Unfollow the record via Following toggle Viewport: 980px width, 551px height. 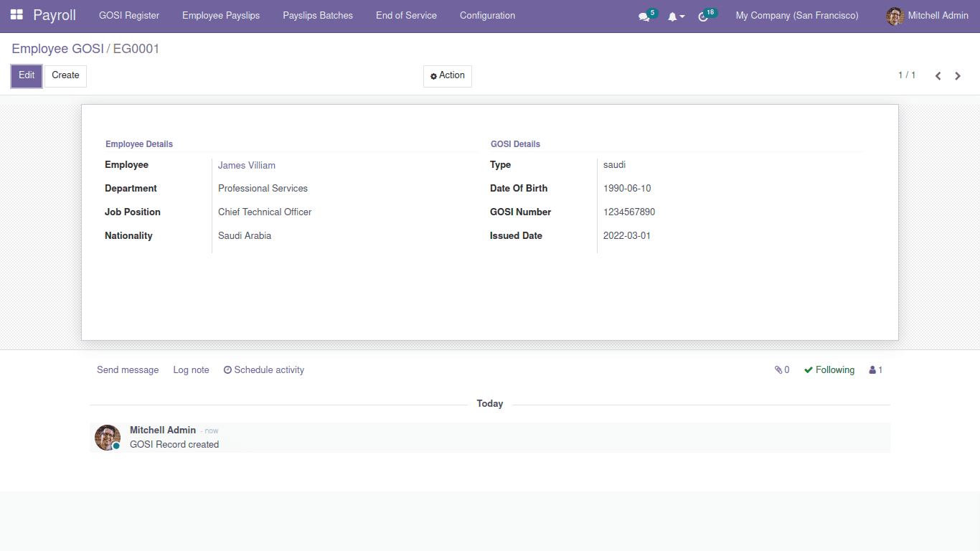point(829,369)
